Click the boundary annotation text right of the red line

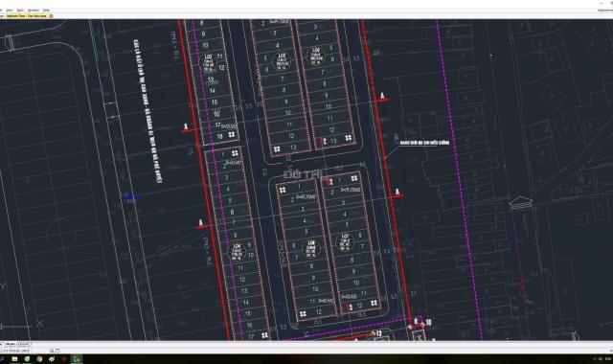coord(424,143)
